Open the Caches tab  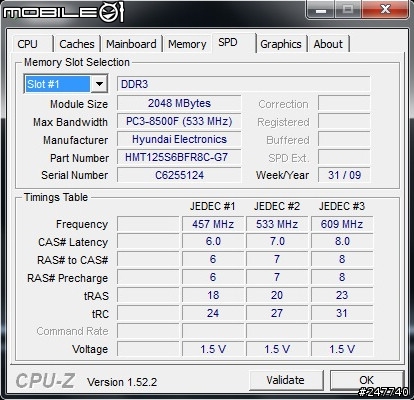point(77,44)
